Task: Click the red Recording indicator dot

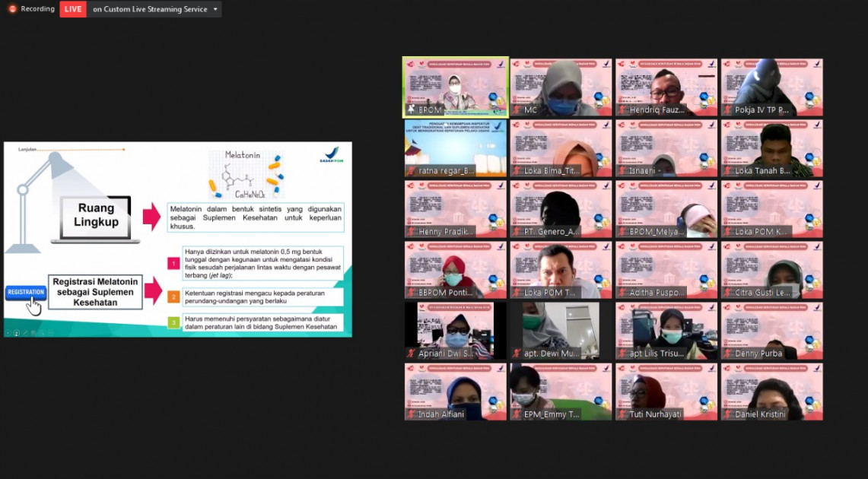Action: [x=12, y=9]
